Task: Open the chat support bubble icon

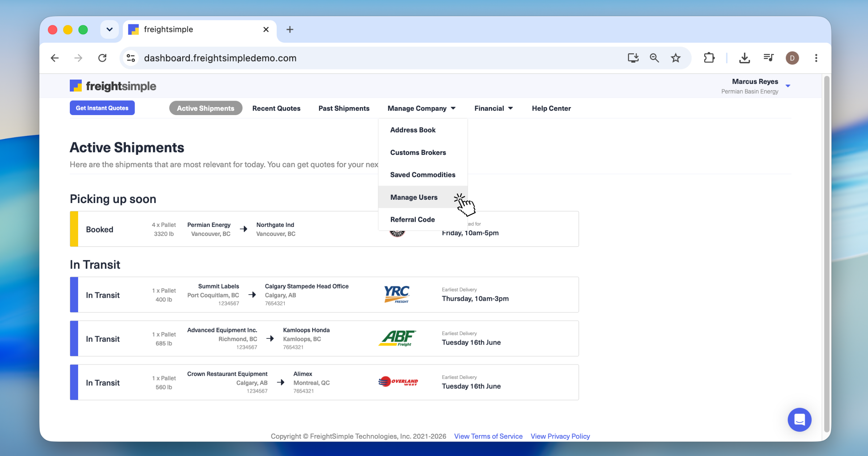Action: (799, 420)
